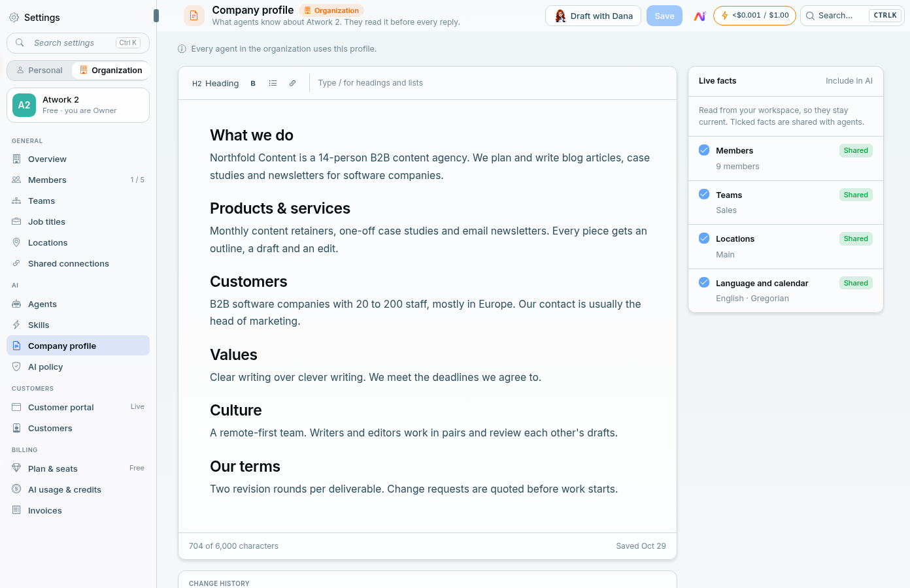This screenshot has height=588, width=910.
Task: Click the Live label on Customer portal
Action: 137,406
